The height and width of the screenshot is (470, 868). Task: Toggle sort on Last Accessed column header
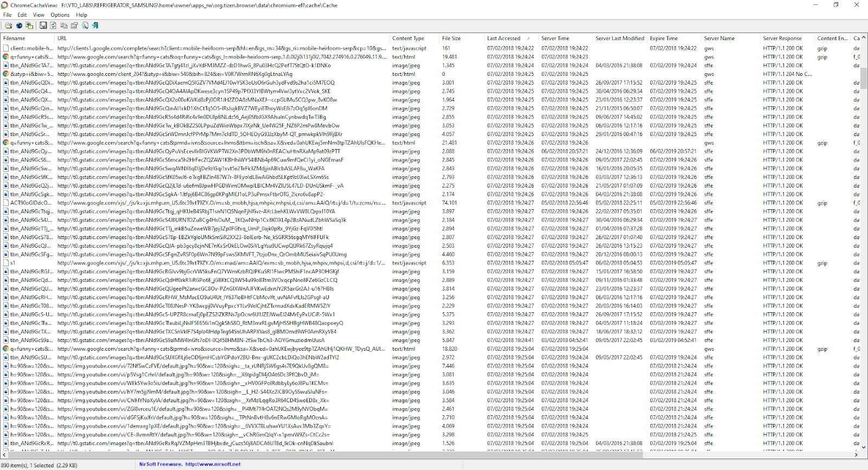pos(511,38)
